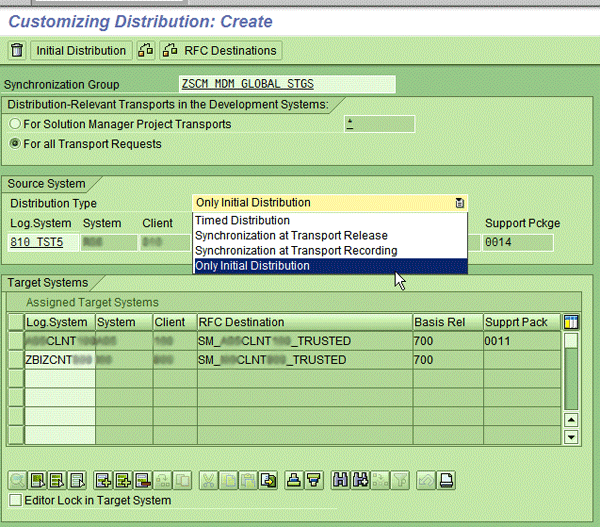This screenshot has width=600, height=527.
Task: Click the Assigned Target Systems table title
Action: (92, 302)
